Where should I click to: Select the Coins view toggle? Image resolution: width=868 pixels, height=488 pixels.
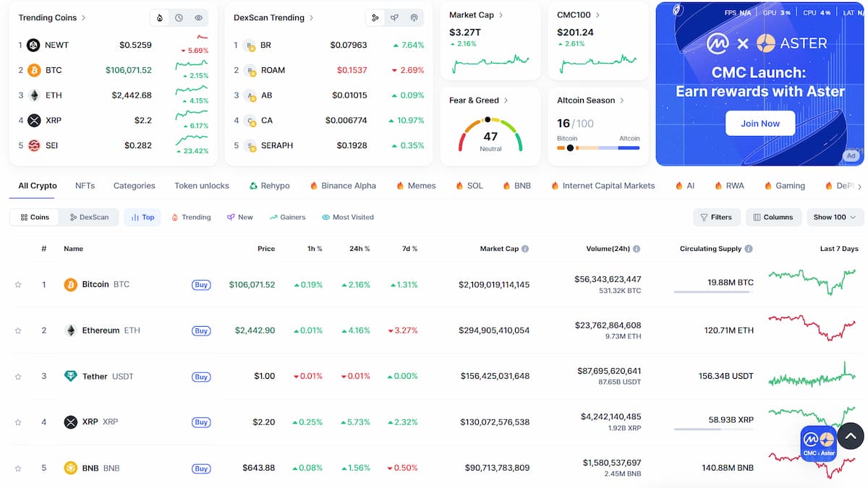pyautogui.click(x=35, y=217)
